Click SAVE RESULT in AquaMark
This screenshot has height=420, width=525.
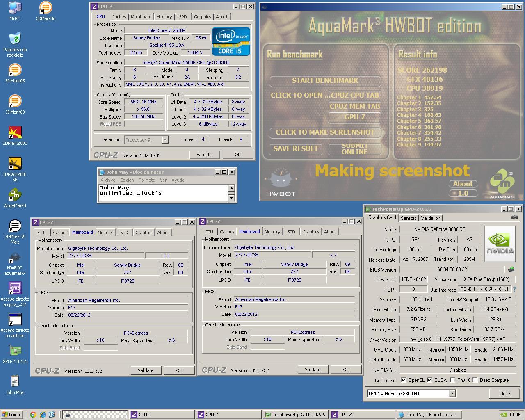(x=296, y=148)
